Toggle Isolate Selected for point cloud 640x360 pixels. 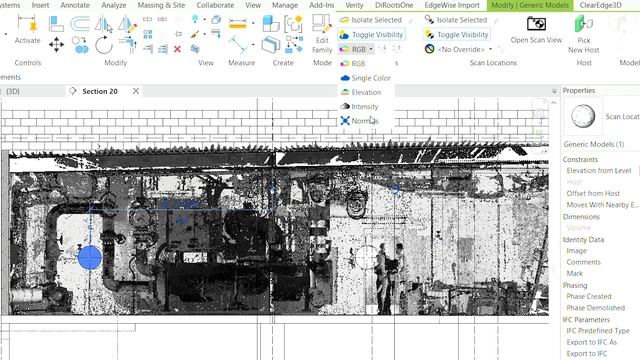[x=371, y=20]
